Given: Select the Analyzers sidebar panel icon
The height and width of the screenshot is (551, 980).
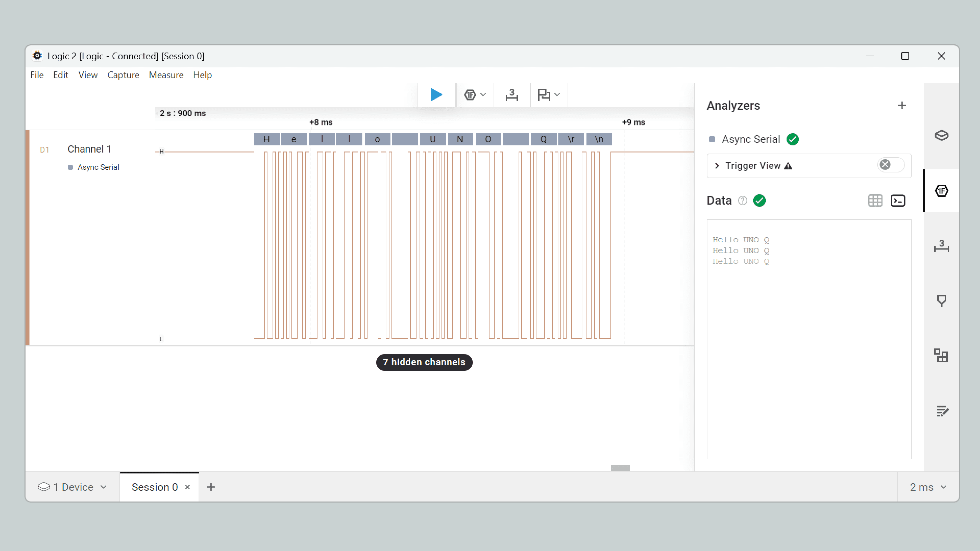Looking at the screenshot, I should pyautogui.click(x=941, y=191).
